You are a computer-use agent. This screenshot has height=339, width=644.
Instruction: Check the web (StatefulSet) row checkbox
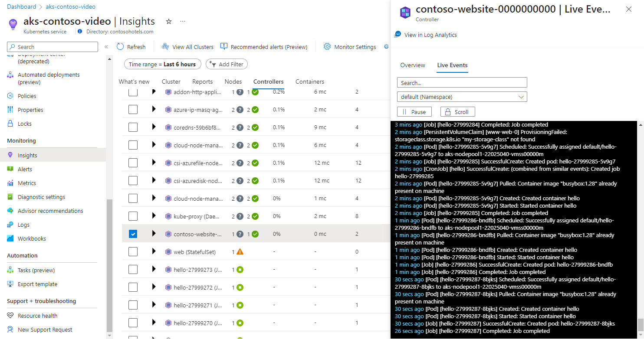[133, 251]
